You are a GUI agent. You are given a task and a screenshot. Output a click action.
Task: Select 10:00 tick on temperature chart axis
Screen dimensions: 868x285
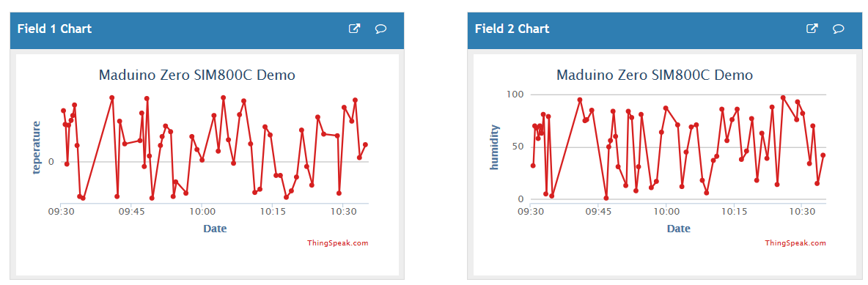(202, 212)
